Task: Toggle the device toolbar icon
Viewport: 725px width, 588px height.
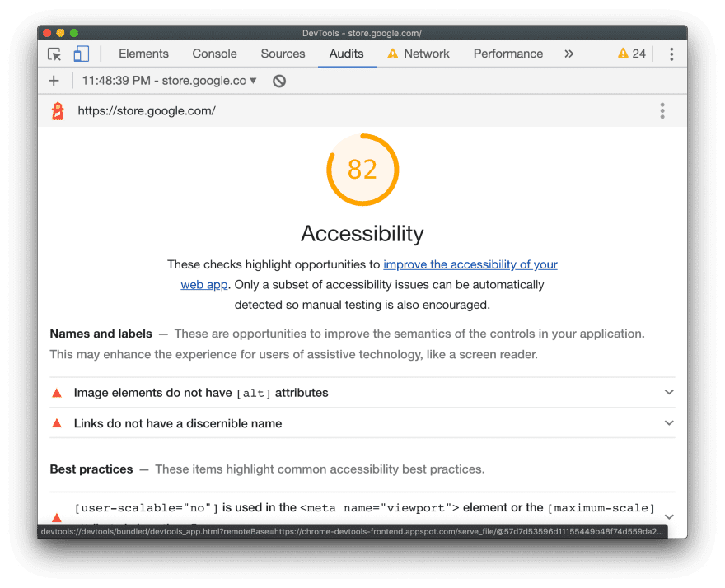Action: tap(80, 53)
